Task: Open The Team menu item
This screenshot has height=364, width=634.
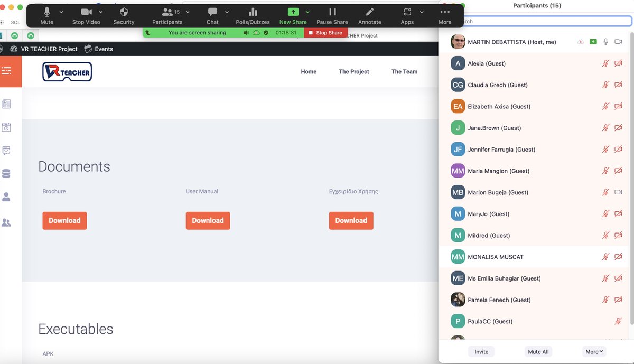Action: pyautogui.click(x=405, y=72)
